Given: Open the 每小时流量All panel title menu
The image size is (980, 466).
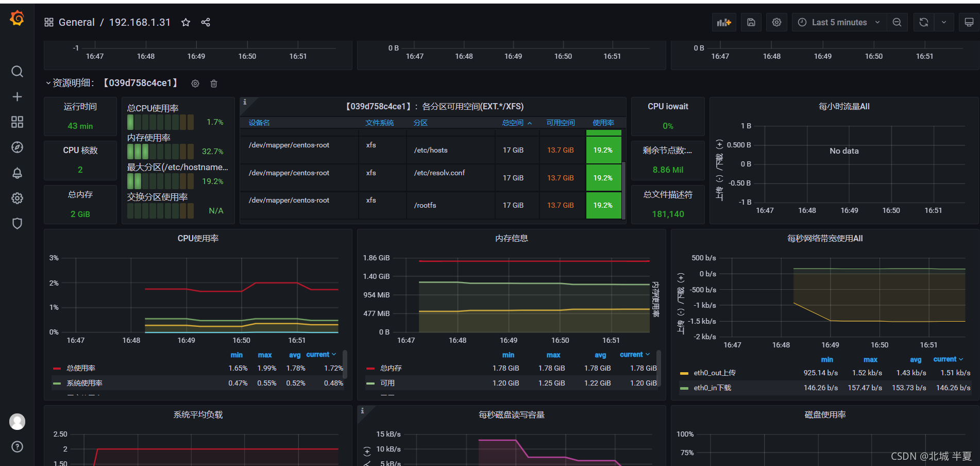Looking at the screenshot, I should pyautogui.click(x=844, y=106).
